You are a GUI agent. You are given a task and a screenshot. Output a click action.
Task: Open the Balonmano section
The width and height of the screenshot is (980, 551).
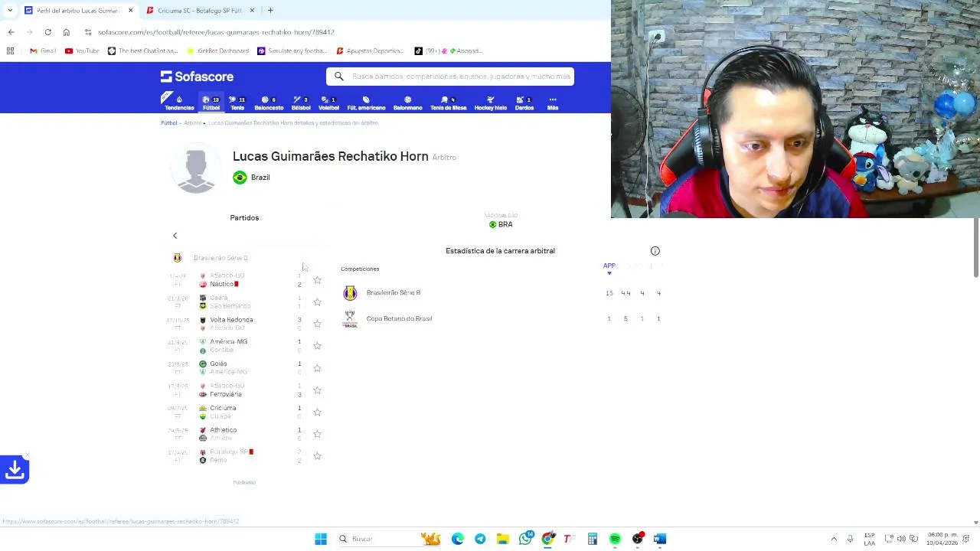[407, 103]
